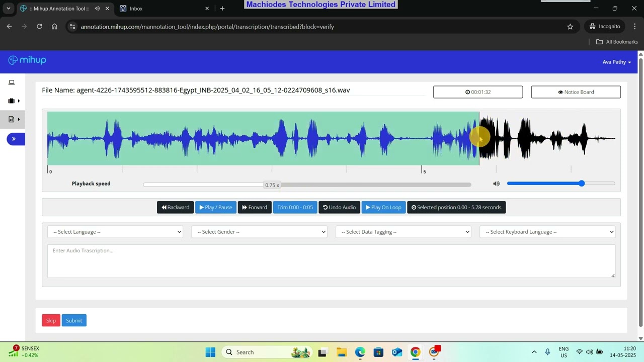Click the black Task View taskbar icon

[x=323, y=352]
